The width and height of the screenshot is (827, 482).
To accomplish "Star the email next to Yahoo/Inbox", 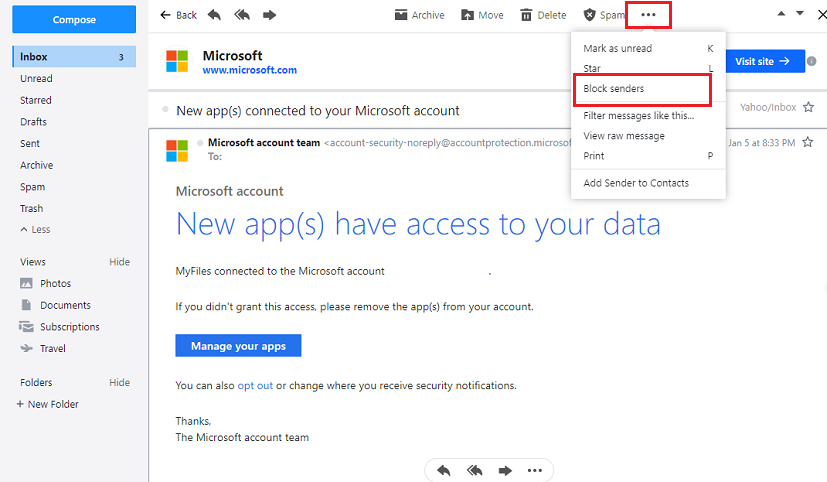I will coord(808,107).
